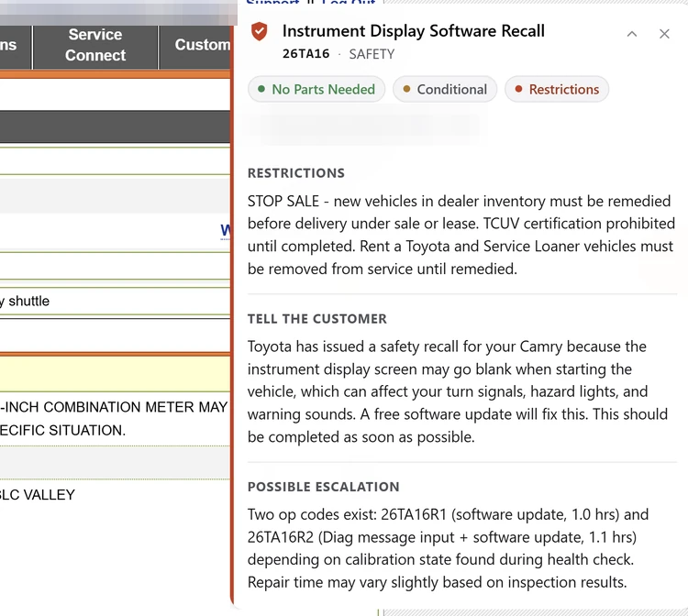Screen dimensions: 688x616
Task: Click the partially hidden blue W link
Action: 225,230
